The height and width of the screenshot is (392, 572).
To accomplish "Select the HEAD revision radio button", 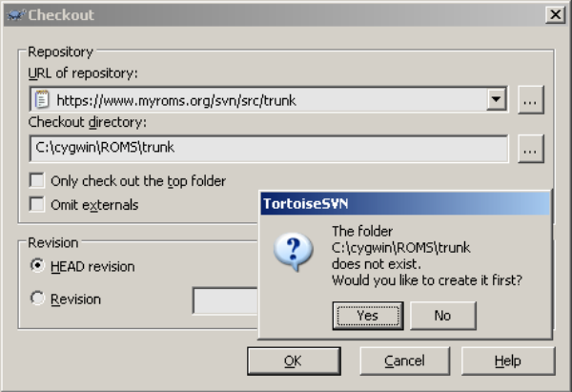I will 37,265.
